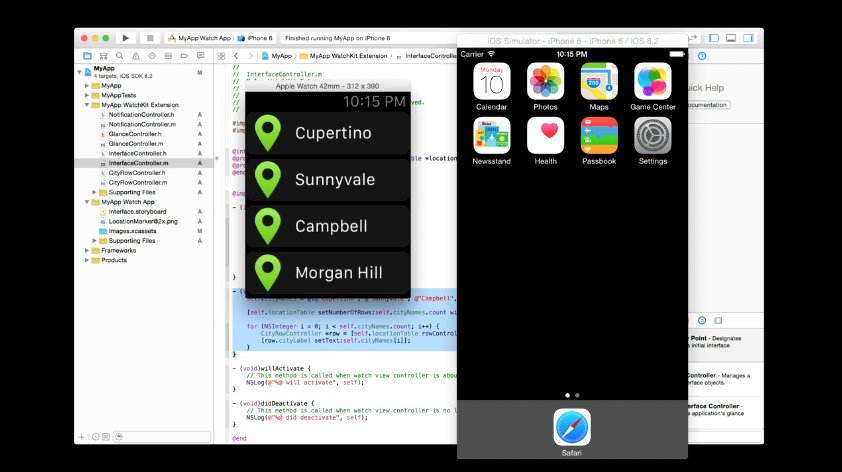
Task: Open the Health app icon
Action: pyautogui.click(x=545, y=135)
